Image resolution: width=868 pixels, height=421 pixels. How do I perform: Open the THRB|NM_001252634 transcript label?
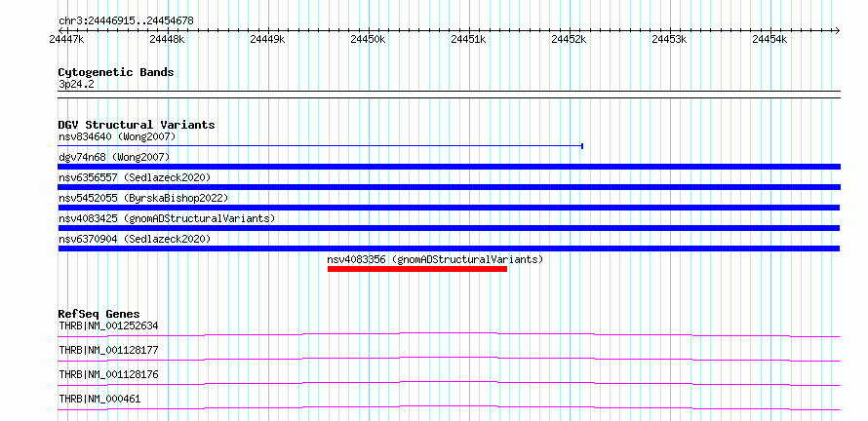pyautogui.click(x=108, y=325)
